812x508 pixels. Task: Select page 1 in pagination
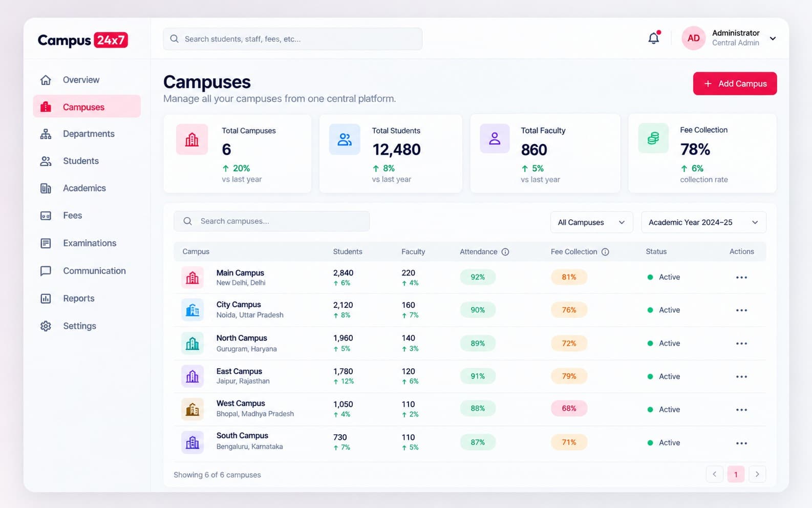[x=736, y=474]
